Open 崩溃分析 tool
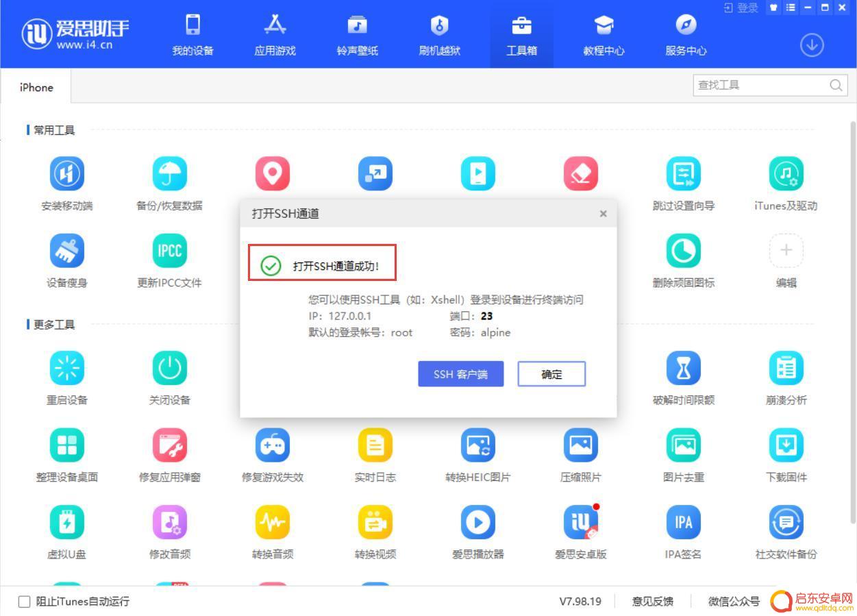 pos(786,369)
